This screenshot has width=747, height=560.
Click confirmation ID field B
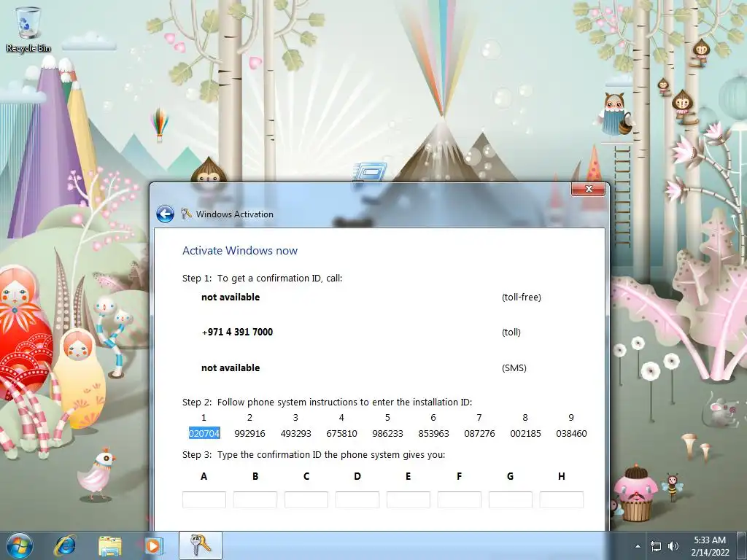pyautogui.click(x=255, y=499)
